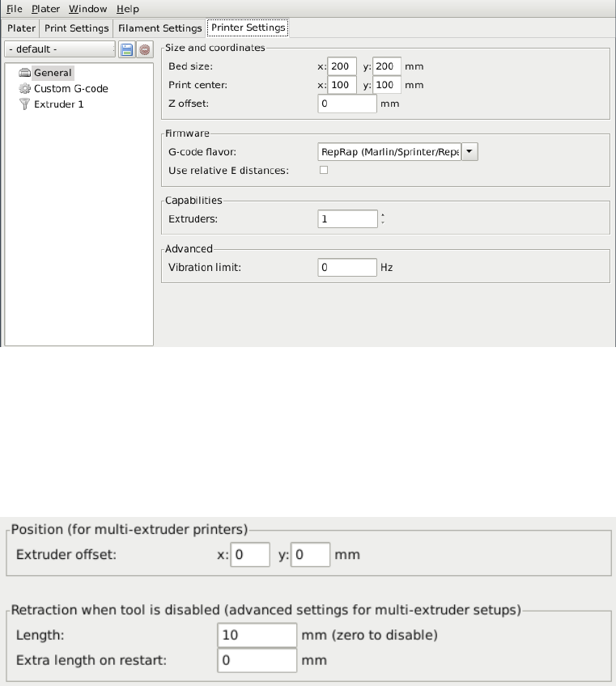Viewport: 616px width, 686px height.
Task: Click the Custom G-code gear icon
Action: [x=25, y=88]
